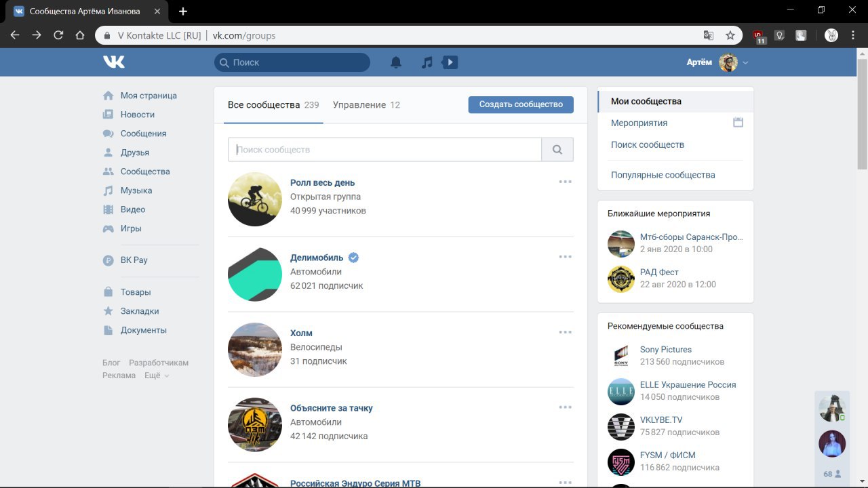Click Артём's profile avatar in header
This screenshot has width=868, height=488.
[728, 62]
